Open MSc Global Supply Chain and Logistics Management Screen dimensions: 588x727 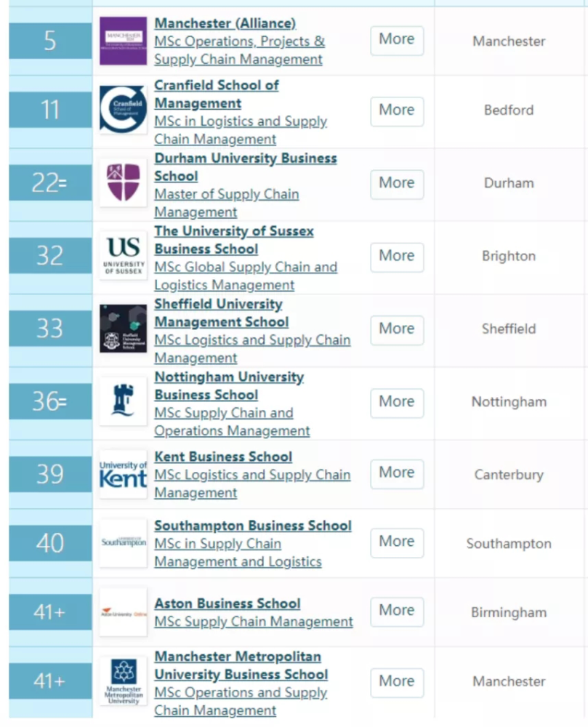[246, 276]
